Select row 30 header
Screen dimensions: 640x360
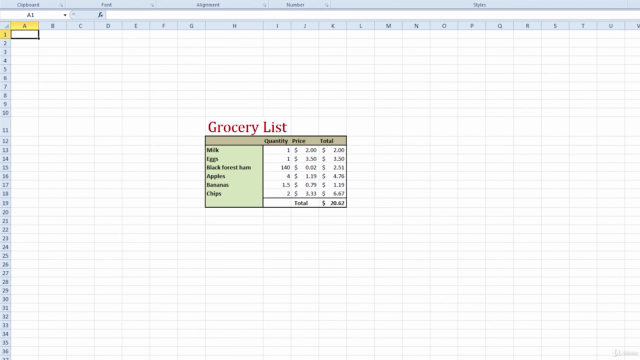pyautogui.click(x=5, y=299)
